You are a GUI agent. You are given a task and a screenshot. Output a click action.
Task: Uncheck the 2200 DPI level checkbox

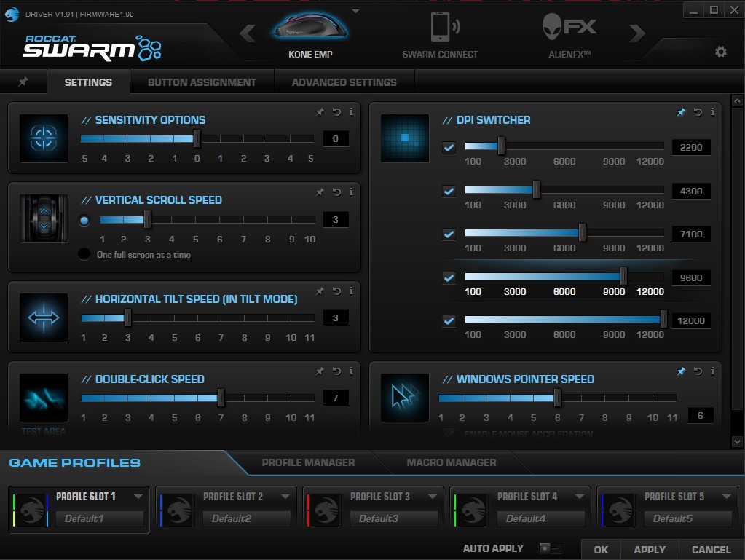449,148
